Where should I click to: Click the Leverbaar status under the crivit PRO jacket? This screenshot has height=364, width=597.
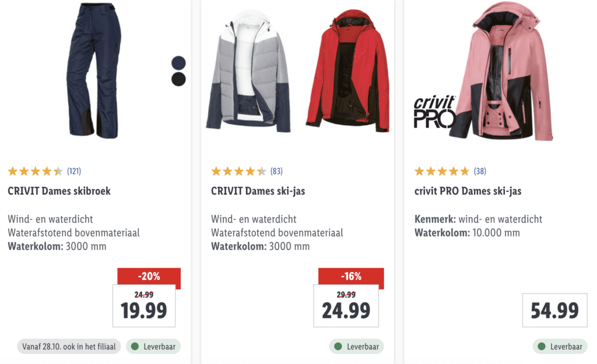tap(560, 347)
